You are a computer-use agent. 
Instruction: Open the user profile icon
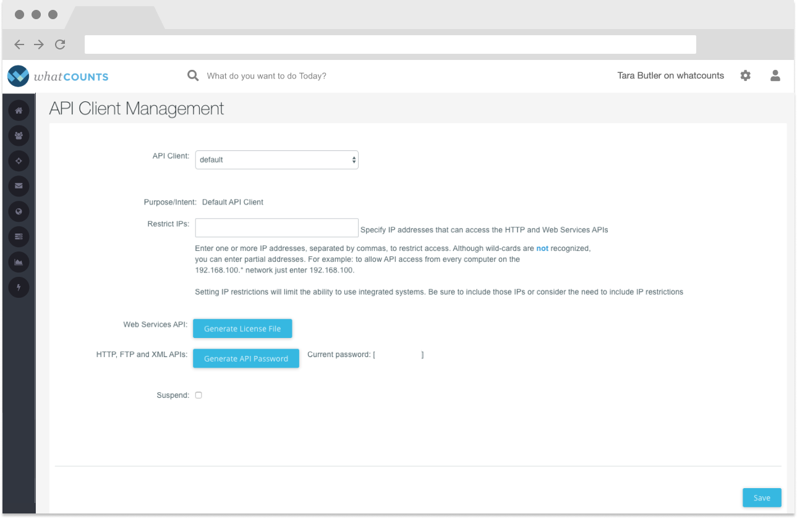[775, 75]
